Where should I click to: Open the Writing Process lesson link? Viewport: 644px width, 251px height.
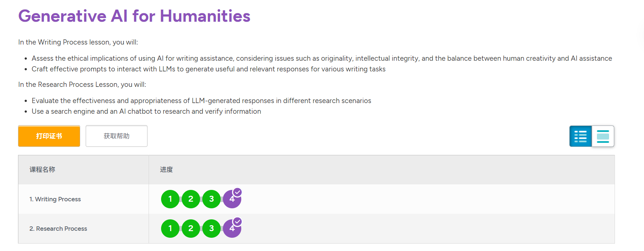(x=55, y=199)
